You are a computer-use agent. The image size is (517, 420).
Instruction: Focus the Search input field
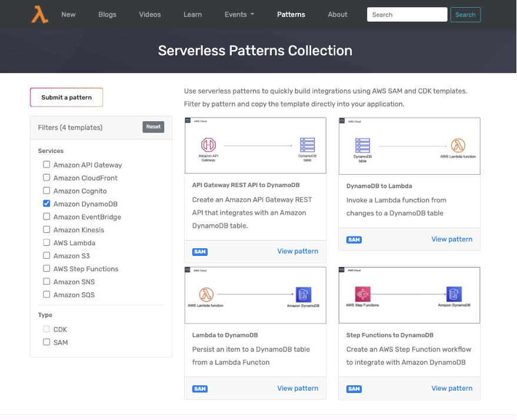click(407, 15)
